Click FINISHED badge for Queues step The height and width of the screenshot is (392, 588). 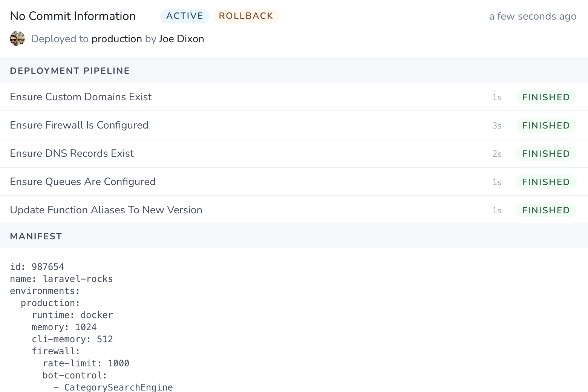pos(546,182)
